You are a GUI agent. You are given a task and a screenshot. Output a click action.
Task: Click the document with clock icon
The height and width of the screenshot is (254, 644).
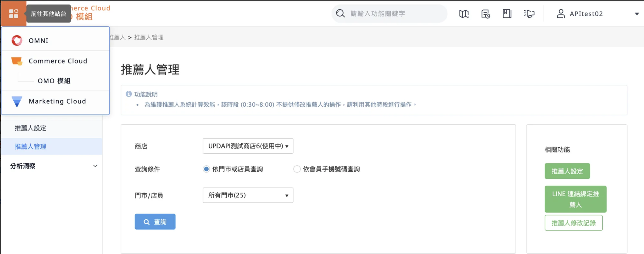point(485,14)
